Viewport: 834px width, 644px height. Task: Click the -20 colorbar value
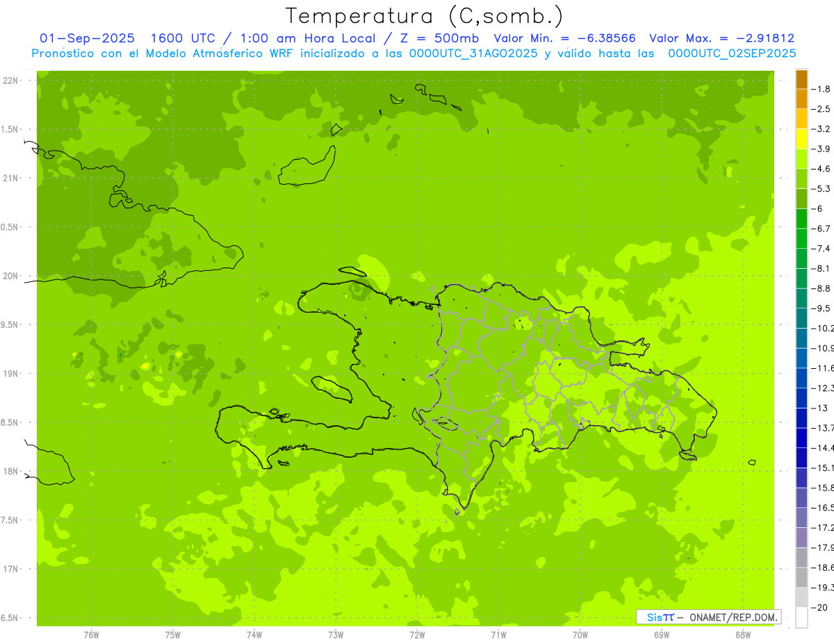(x=821, y=607)
